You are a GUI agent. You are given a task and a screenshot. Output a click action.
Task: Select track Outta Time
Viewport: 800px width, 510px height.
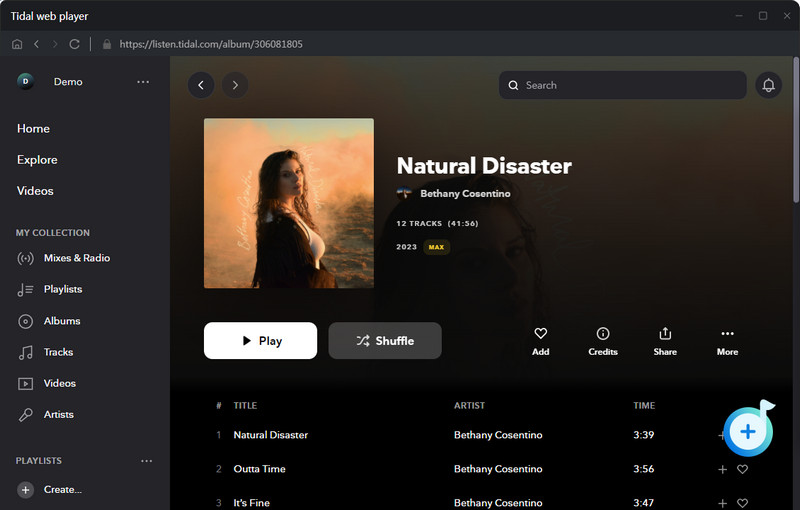(260, 469)
